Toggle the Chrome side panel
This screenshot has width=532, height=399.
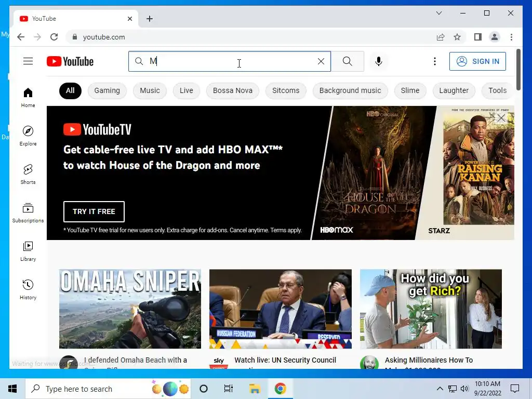(x=478, y=37)
